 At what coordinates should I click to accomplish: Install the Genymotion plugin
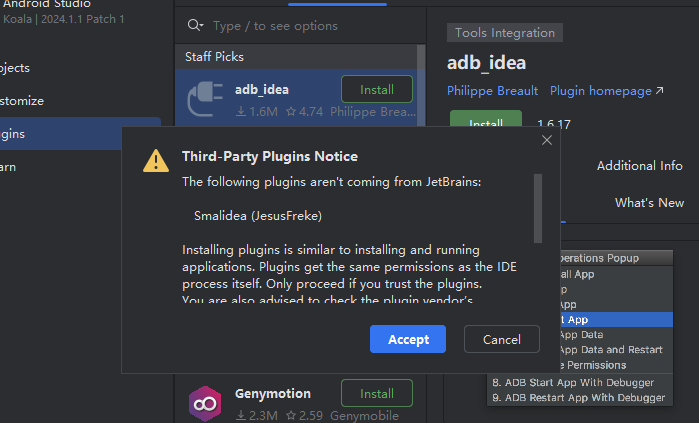377,393
